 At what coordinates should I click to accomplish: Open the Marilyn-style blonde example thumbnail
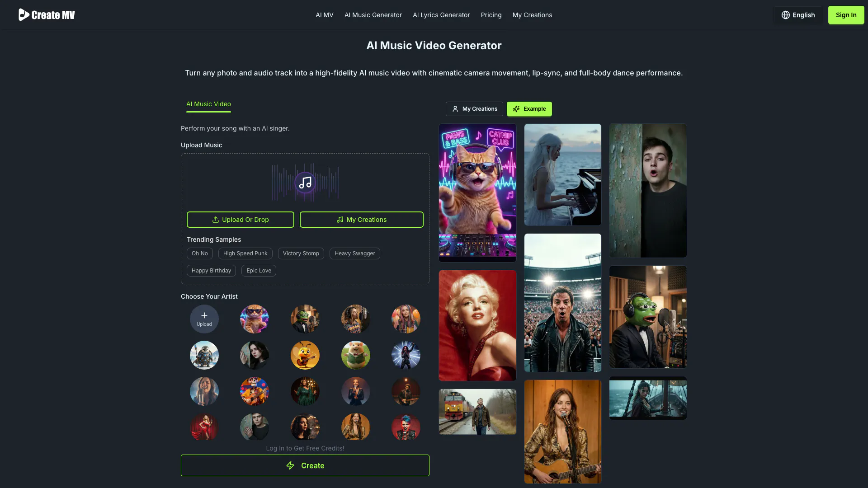477,325
